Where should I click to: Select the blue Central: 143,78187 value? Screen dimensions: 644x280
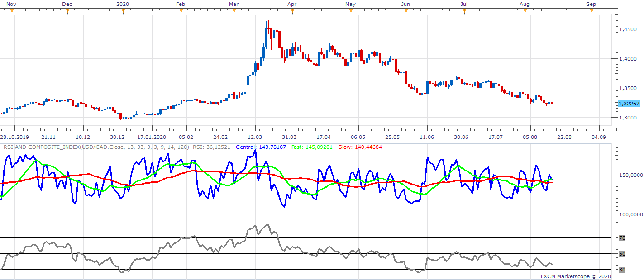pos(261,147)
